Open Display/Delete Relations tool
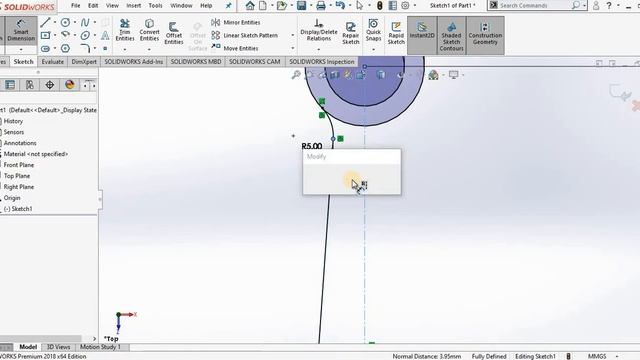The image size is (640, 360). tap(319, 30)
